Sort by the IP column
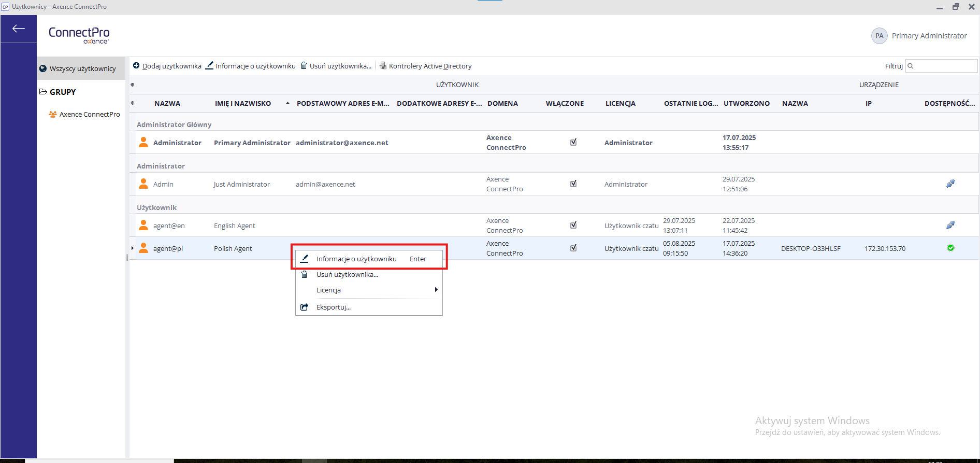Viewport: 980px width, 463px height. point(869,103)
